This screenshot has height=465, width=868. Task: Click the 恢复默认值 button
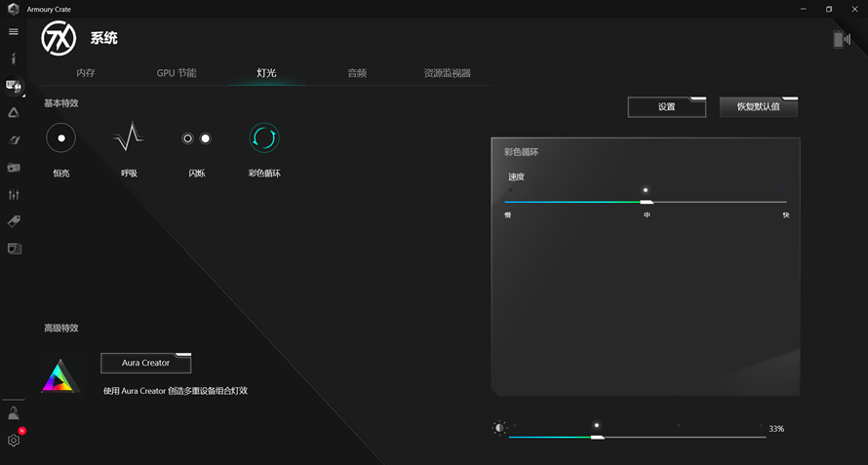pos(759,107)
